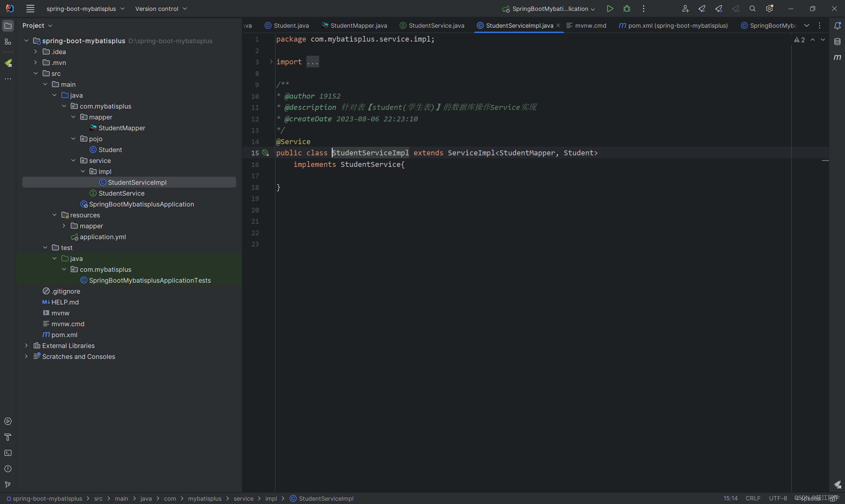Switch to mvnw.cmd tab
This screenshot has height=504, width=845.
586,25
